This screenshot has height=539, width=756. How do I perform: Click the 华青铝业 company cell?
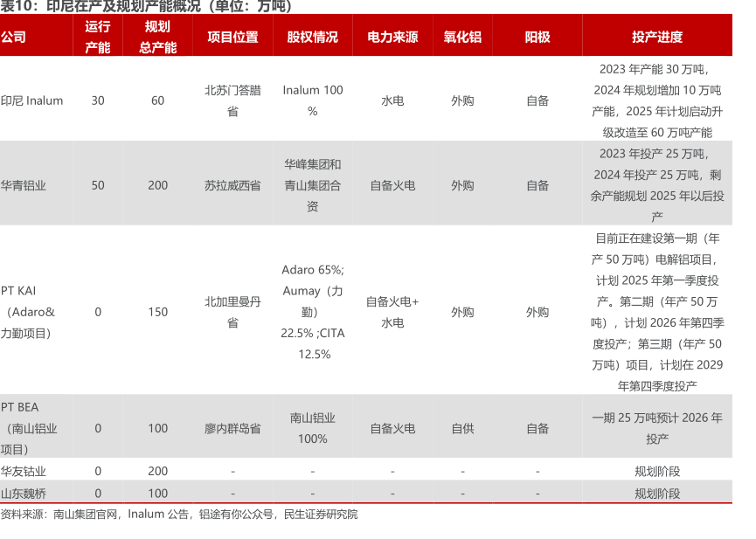[24, 185]
